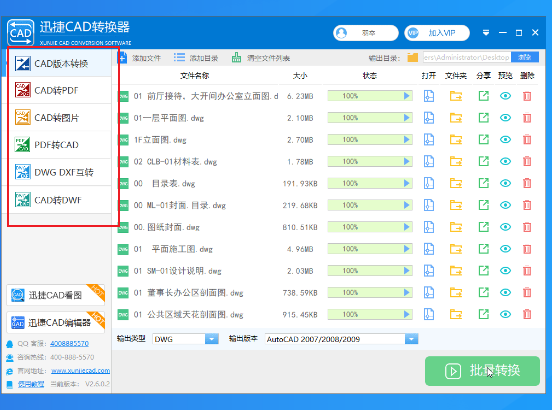Click the browse button next to output path
The height and width of the screenshot is (410, 552).
coord(525,57)
